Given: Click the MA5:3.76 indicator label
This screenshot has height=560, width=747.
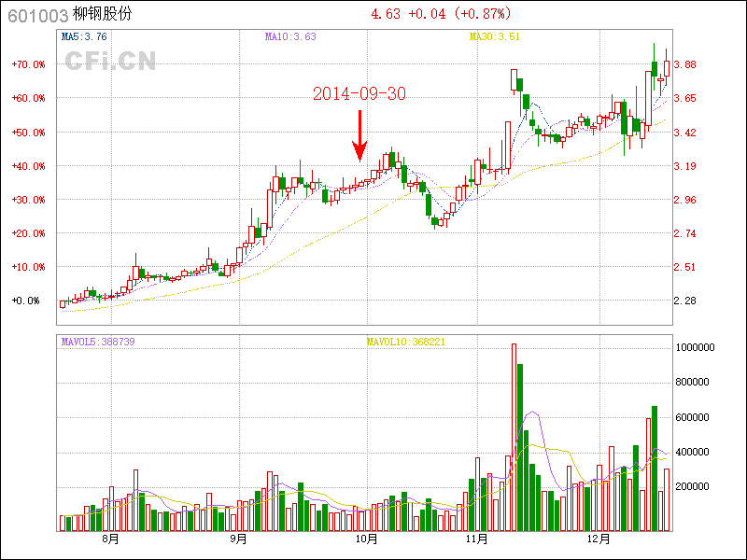Looking at the screenshot, I should coord(84,36).
